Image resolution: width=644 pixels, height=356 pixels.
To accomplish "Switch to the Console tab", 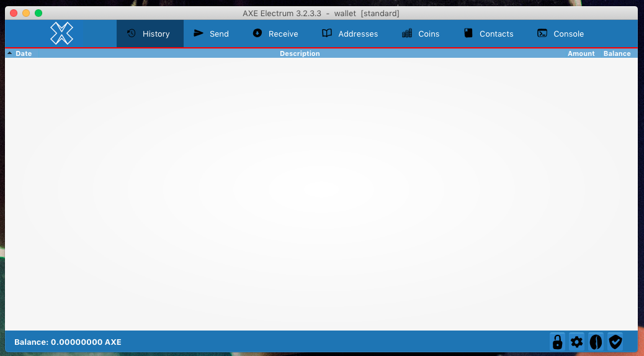I will tap(561, 34).
